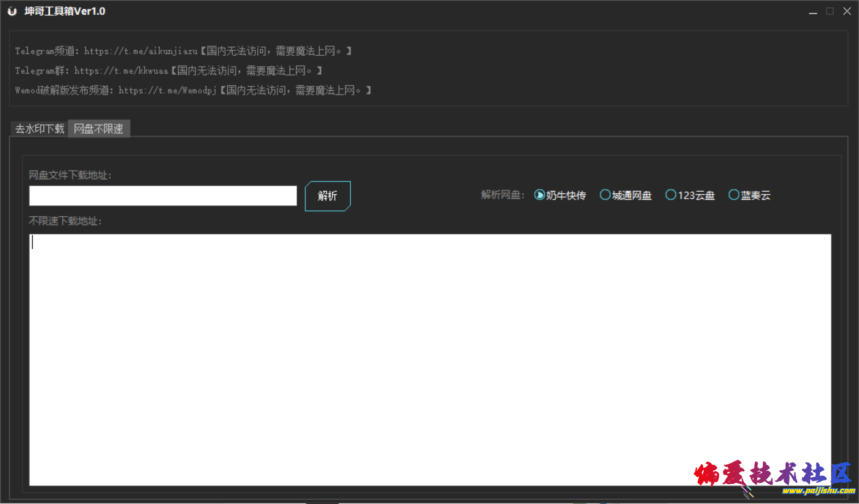This screenshot has width=859, height=504.
Task: Click the 解析网盘 label text
Action: coord(502,195)
